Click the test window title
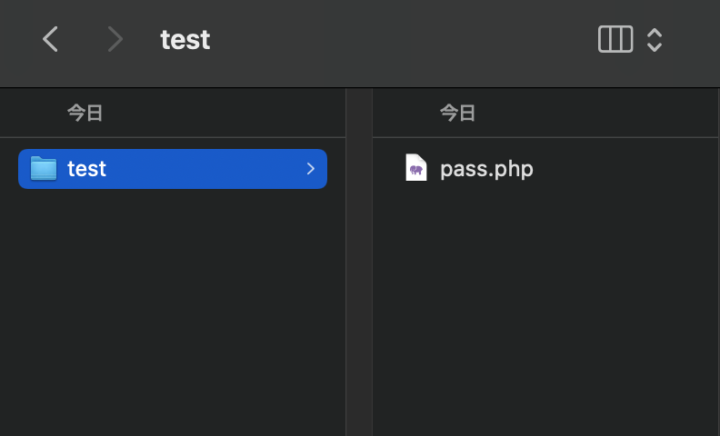Image resolution: width=720 pixels, height=436 pixels. pos(185,39)
